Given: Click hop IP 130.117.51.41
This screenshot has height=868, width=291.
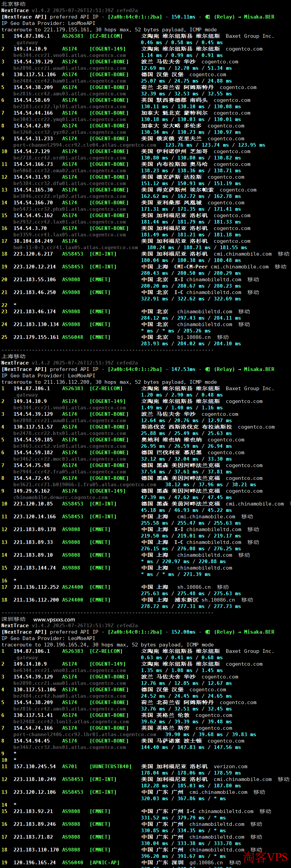Looking at the screenshot, I should [33, 715].
